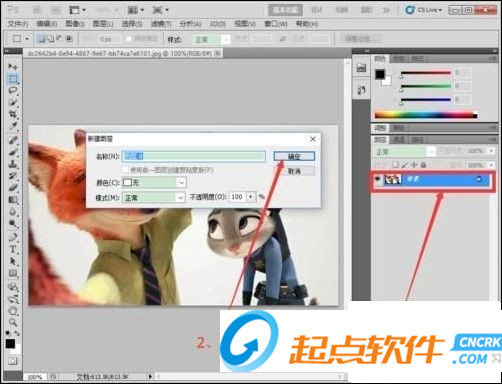502x384 pixels.
Task: Open the File menu
Action: click(x=18, y=24)
